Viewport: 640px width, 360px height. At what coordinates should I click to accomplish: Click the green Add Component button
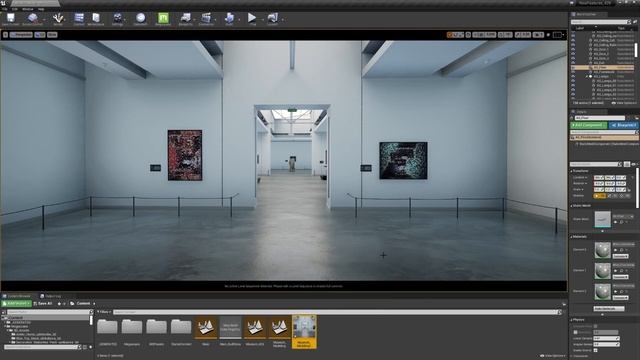tap(589, 125)
